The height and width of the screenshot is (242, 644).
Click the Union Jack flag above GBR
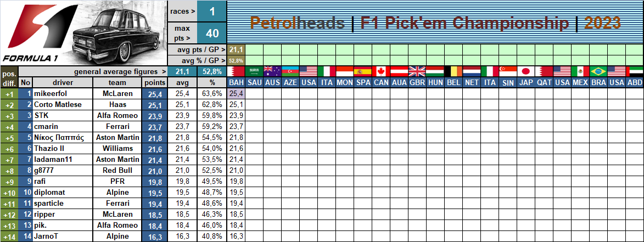[417, 71]
